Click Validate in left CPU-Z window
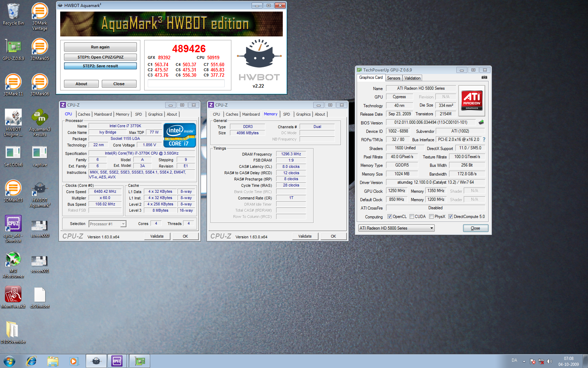 [157, 236]
